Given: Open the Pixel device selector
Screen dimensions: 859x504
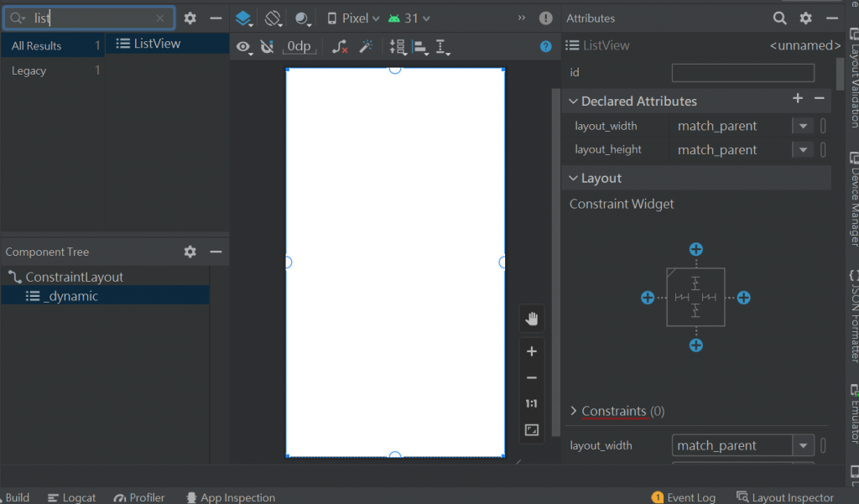Looking at the screenshot, I should (353, 18).
